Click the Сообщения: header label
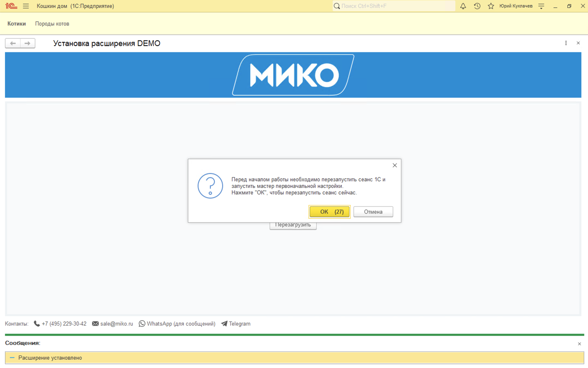The height and width of the screenshot is (368, 588). 22,343
